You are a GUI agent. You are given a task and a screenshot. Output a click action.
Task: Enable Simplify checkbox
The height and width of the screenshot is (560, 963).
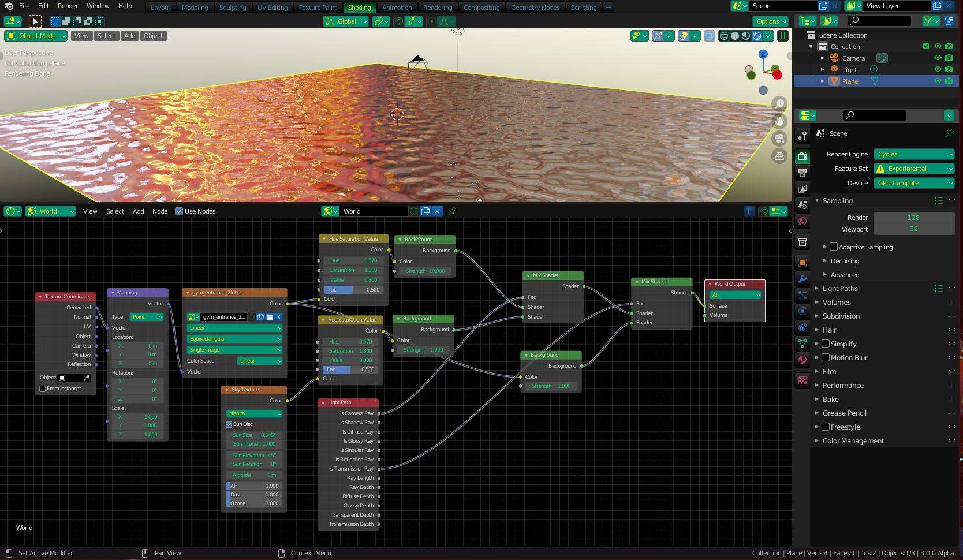(x=826, y=344)
